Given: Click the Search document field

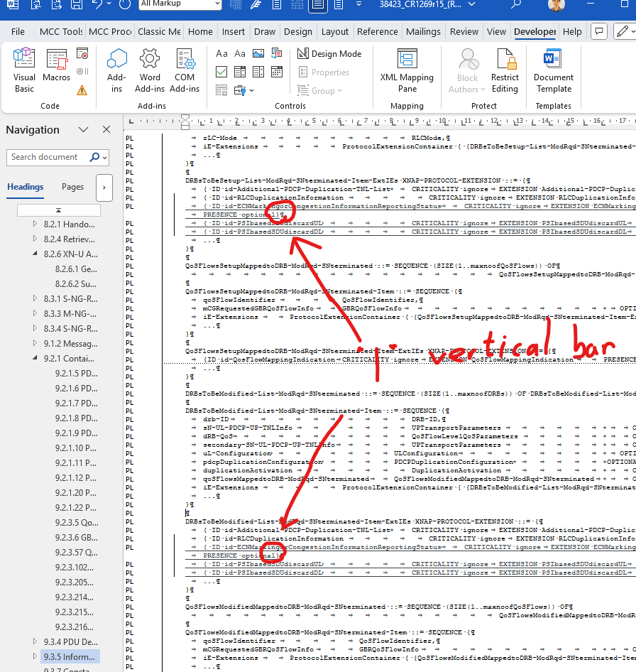Looking at the screenshot, I should point(48,157).
